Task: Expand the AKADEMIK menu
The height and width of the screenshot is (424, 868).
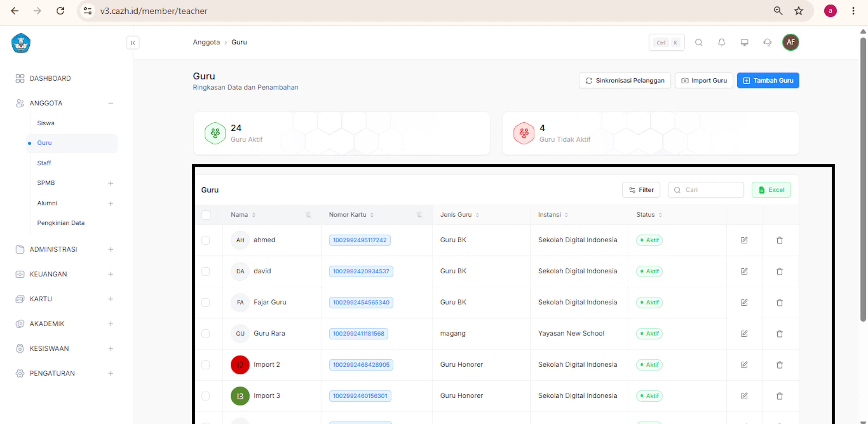Action: point(111,324)
